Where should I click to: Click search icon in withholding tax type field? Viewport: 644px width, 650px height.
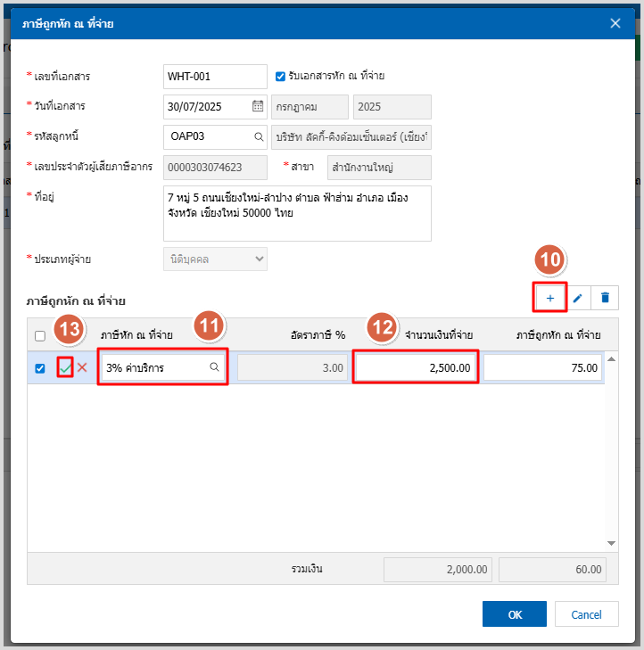pos(214,367)
